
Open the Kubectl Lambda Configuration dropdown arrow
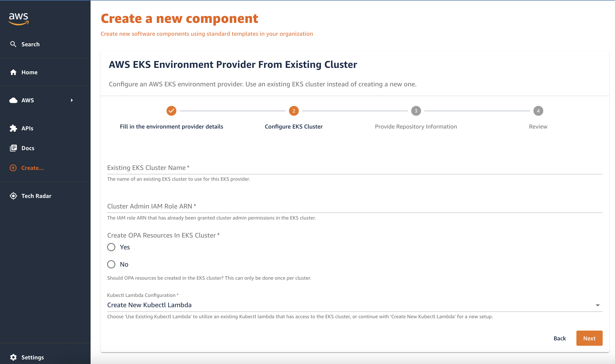598,305
